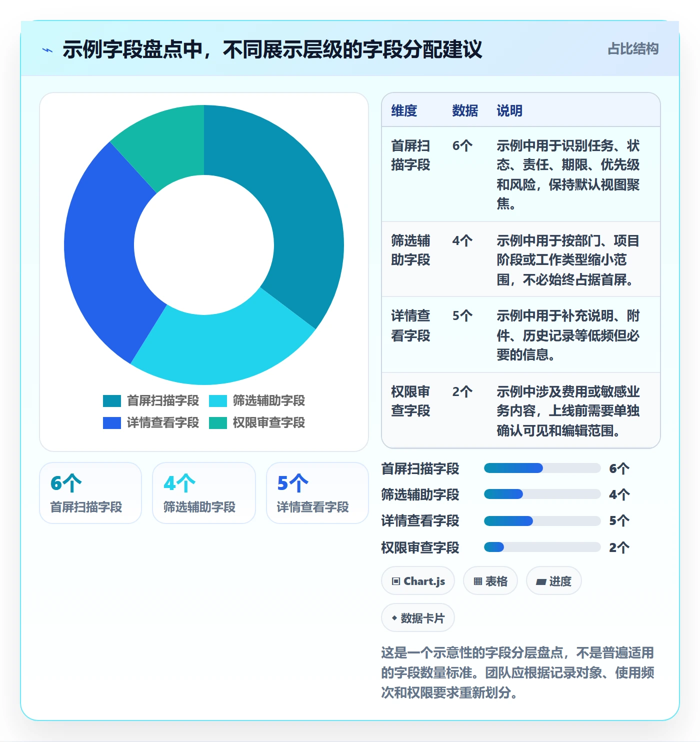
Task: Toggle the 筛选辅助字段 legend swatch
Action: coord(218,400)
